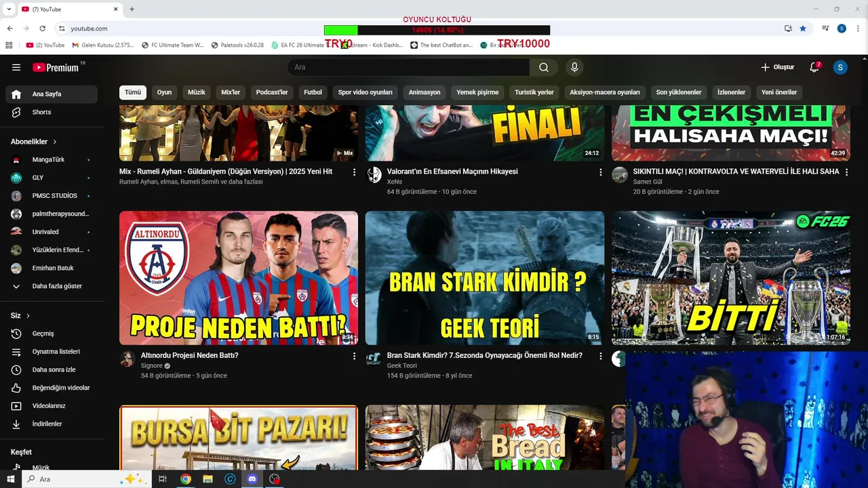
Task: Click the search magnifier button
Action: point(544,67)
